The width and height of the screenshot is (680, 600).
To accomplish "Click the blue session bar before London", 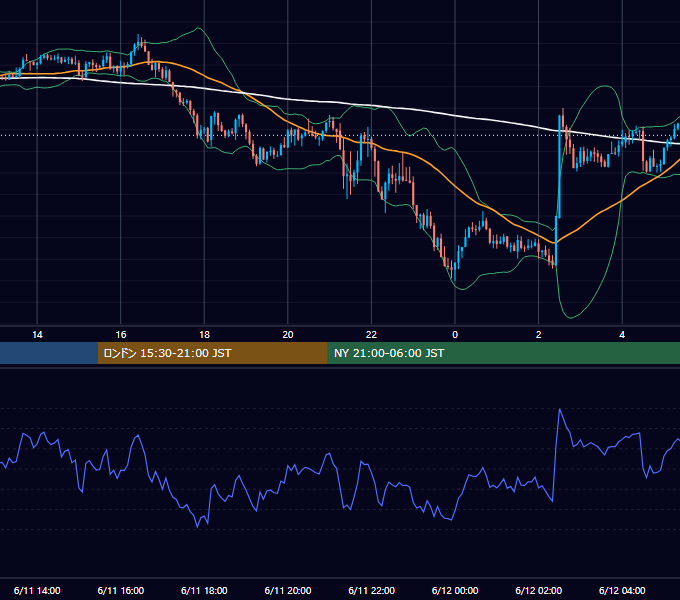I will pos(49,353).
